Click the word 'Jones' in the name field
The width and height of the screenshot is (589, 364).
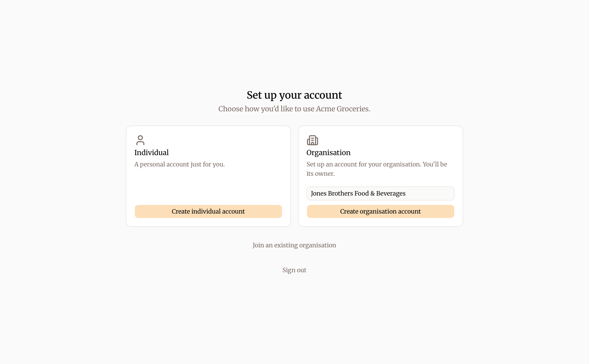319,193
